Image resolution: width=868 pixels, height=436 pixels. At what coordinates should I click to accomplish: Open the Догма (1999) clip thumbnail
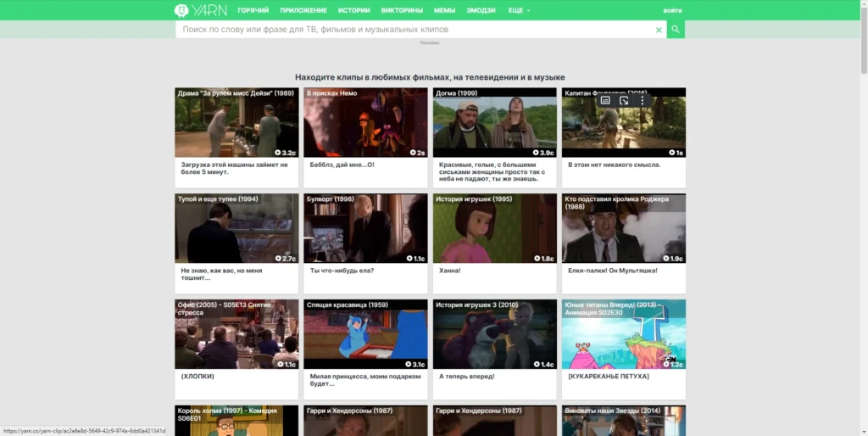coord(494,122)
